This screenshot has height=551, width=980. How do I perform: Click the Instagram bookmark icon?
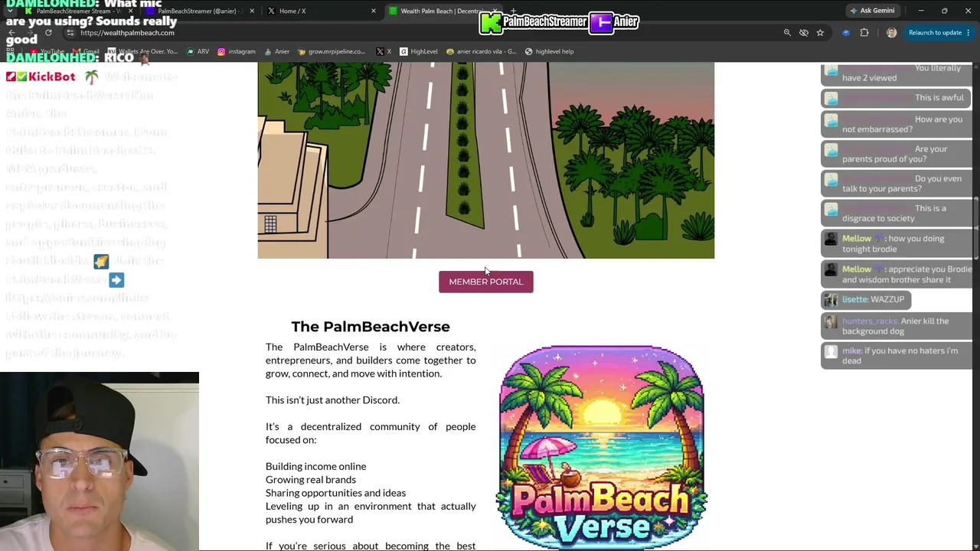point(221,51)
